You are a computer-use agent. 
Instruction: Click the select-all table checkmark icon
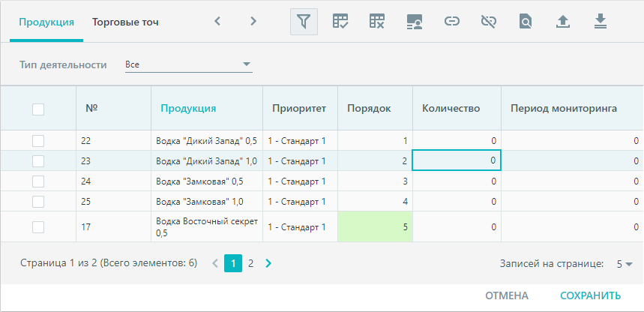[340, 22]
